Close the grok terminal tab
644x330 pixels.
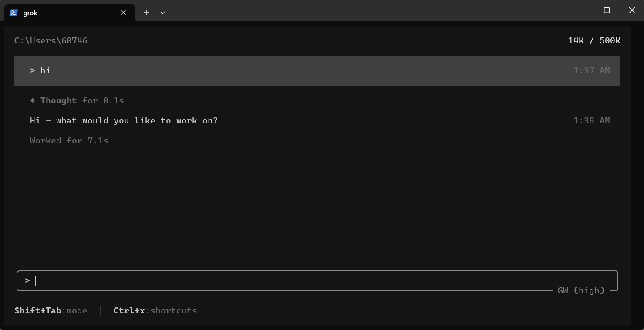(123, 13)
